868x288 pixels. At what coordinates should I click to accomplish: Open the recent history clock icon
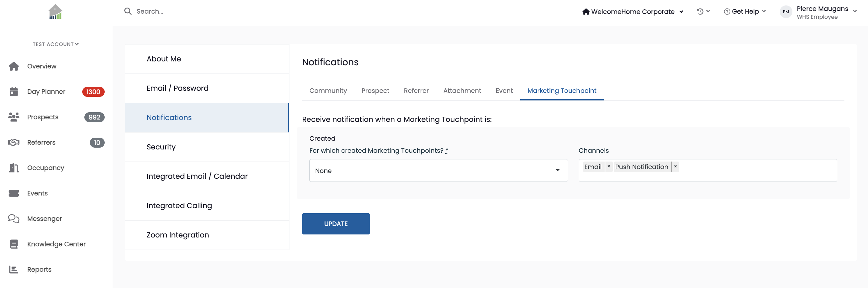click(x=700, y=11)
